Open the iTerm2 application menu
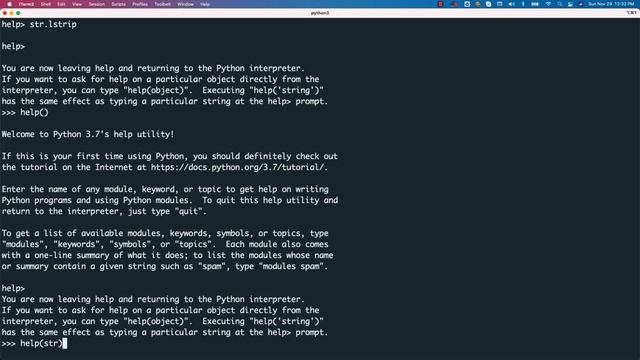This screenshot has height=360, width=640. coord(26,4)
